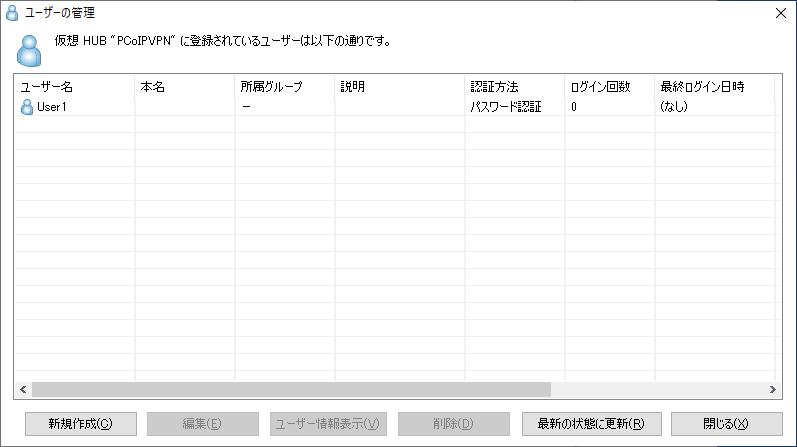Click the User1 user icon in the list
797x447 pixels.
point(27,107)
